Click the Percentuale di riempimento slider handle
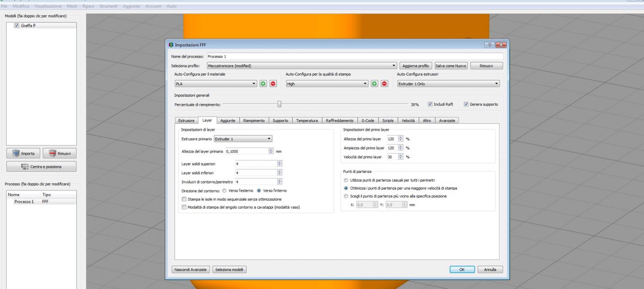The image size is (644, 289). point(279,104)
